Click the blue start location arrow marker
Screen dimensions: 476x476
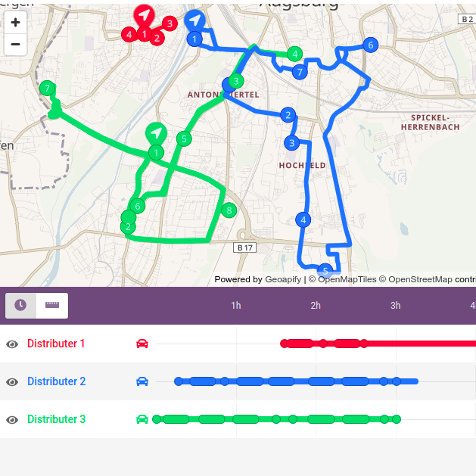pos(194,20)
